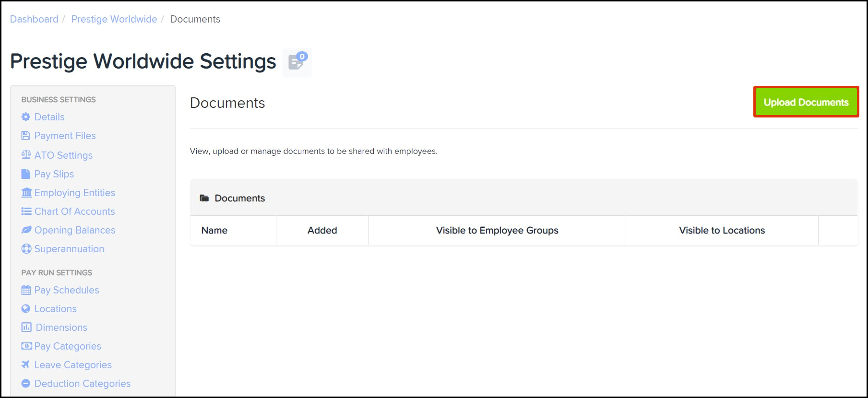Open the Pay Slips settings page

click(x=54, y=174)
